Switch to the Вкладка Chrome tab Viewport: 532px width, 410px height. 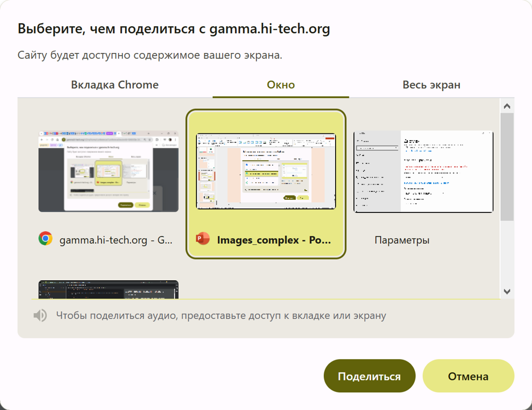coord(114,84)
